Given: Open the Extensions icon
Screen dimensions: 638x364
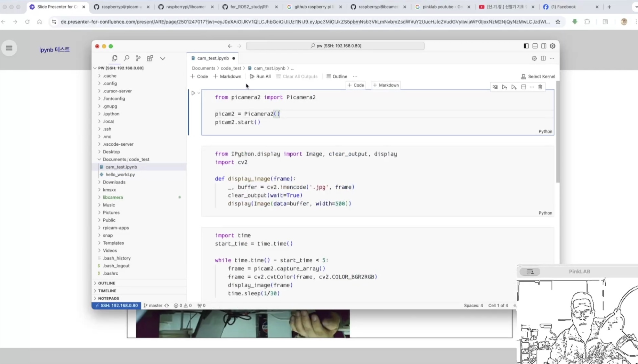Looking at the screenshot, I should pos(150,58).
